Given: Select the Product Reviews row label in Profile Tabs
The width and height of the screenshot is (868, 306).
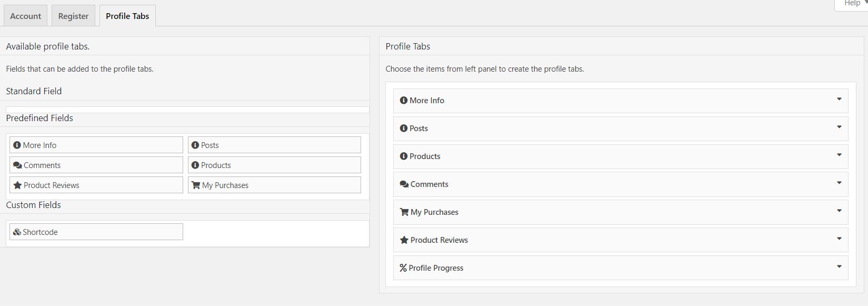Looking at the screenshot, I should (x=439, y=240).
